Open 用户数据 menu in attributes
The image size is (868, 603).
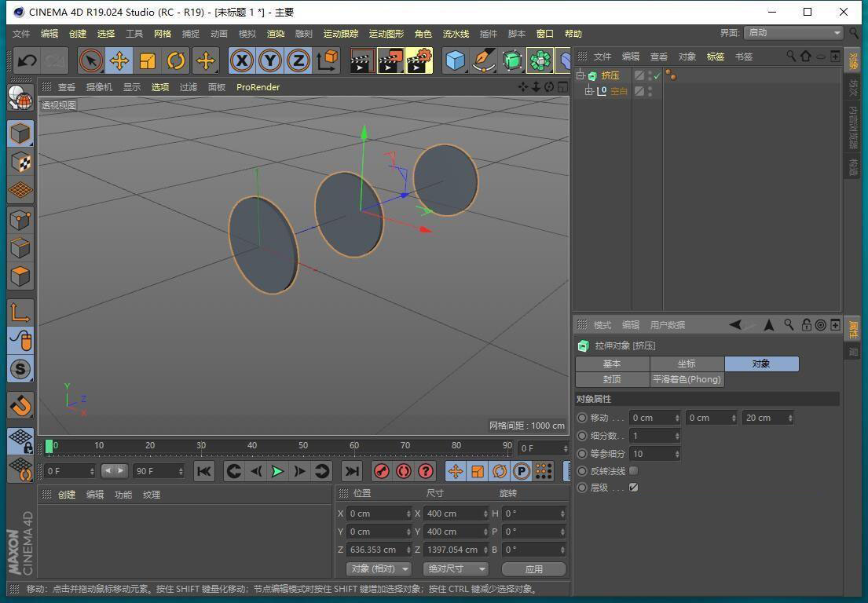(x=667, y=325)
